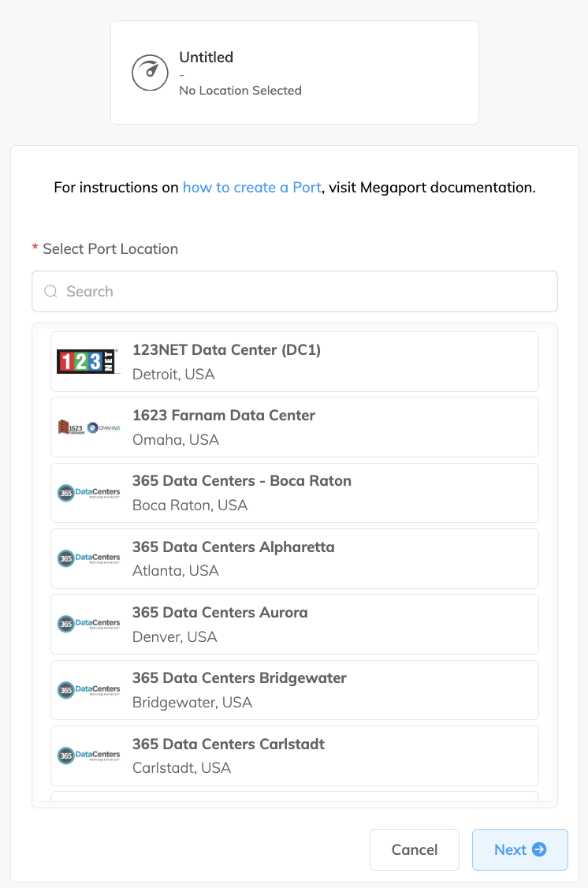Click the 365 Data Centers logo on Aurora row
588x888 pixels.
tap(87, 624)
